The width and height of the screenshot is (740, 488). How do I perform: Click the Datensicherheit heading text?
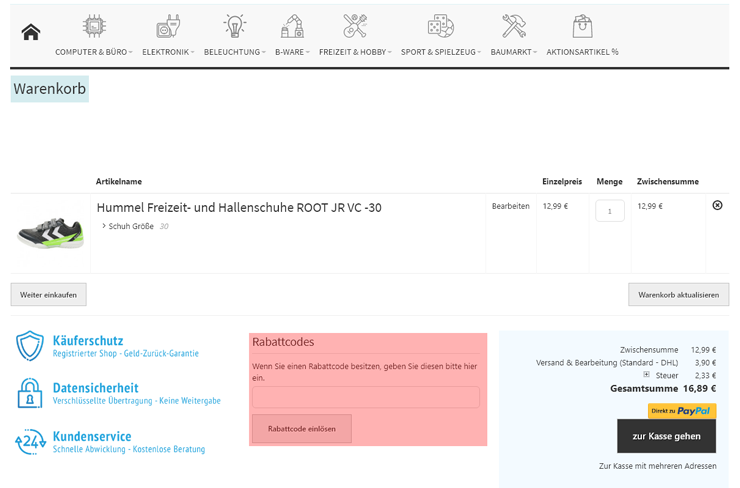[95, 388]
